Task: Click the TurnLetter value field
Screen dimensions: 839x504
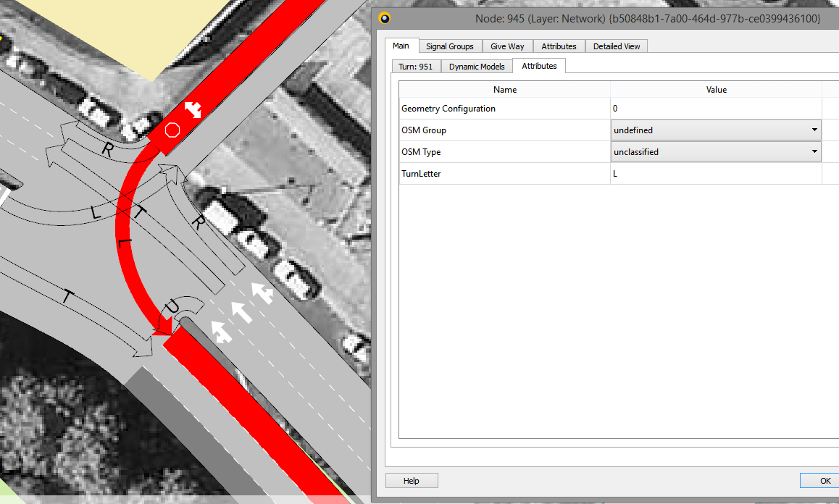Action: (716, 174)
